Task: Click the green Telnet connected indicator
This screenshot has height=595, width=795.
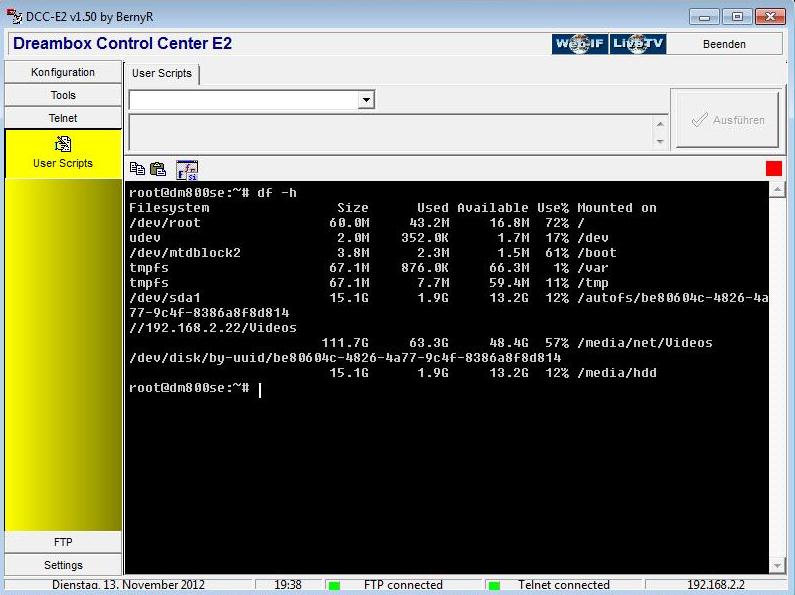Action: [493, 585]
